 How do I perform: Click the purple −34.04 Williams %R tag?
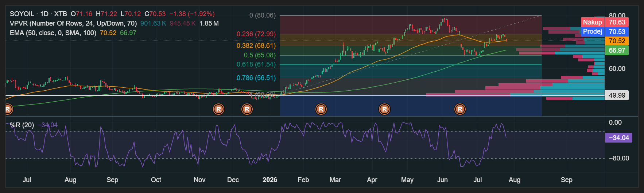(x=618, y=138)
